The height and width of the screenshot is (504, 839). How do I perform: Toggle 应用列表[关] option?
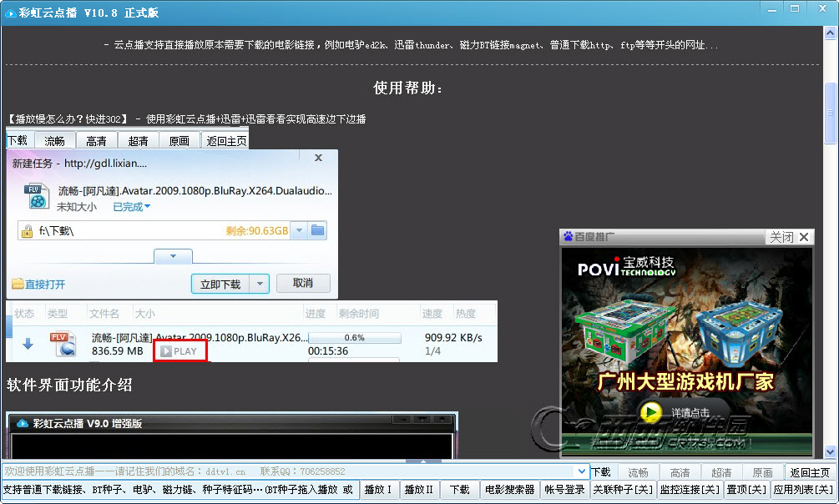coord(803,490)
